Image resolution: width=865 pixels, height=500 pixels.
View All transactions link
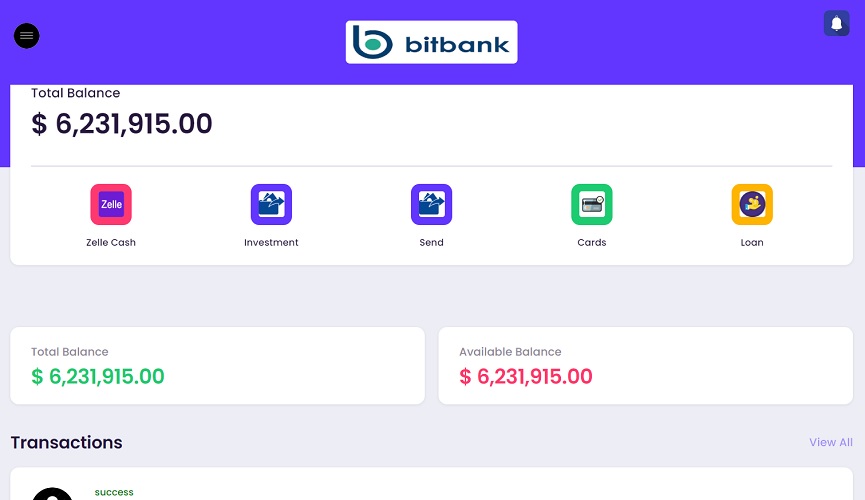coord(831,442)
